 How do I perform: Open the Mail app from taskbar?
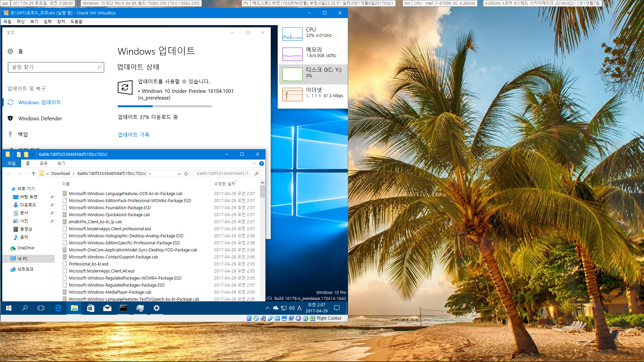(107, 308)
